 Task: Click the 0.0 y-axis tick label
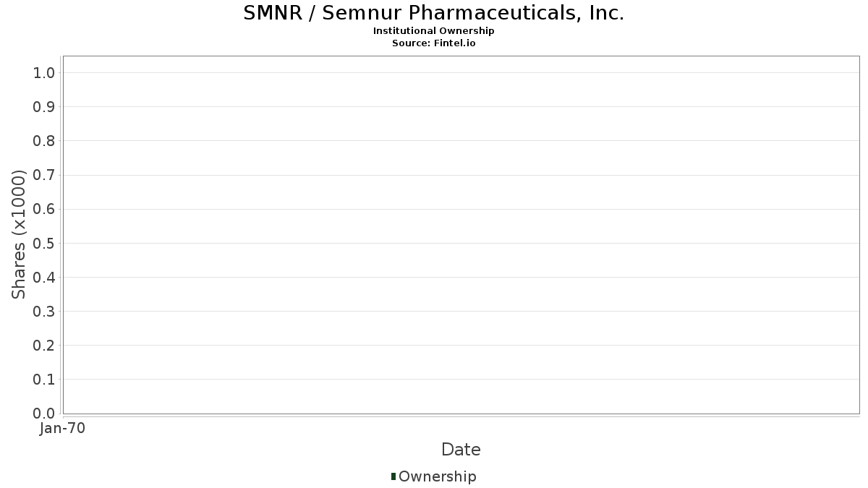(44, 413)
